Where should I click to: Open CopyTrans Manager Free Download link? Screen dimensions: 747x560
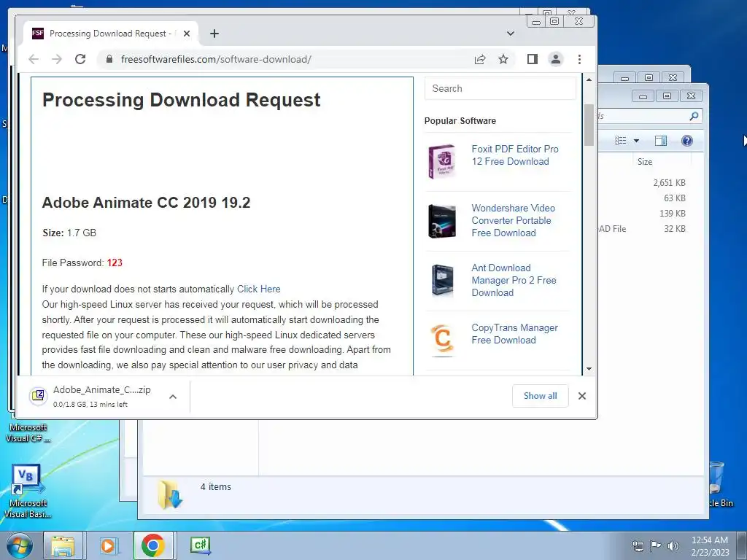[514, 334]
